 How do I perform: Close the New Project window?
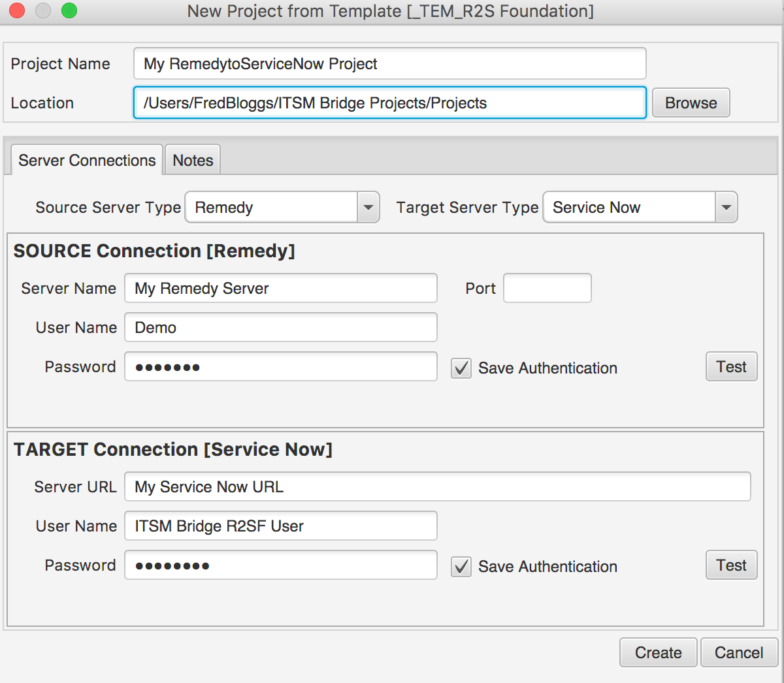(17, 10)
